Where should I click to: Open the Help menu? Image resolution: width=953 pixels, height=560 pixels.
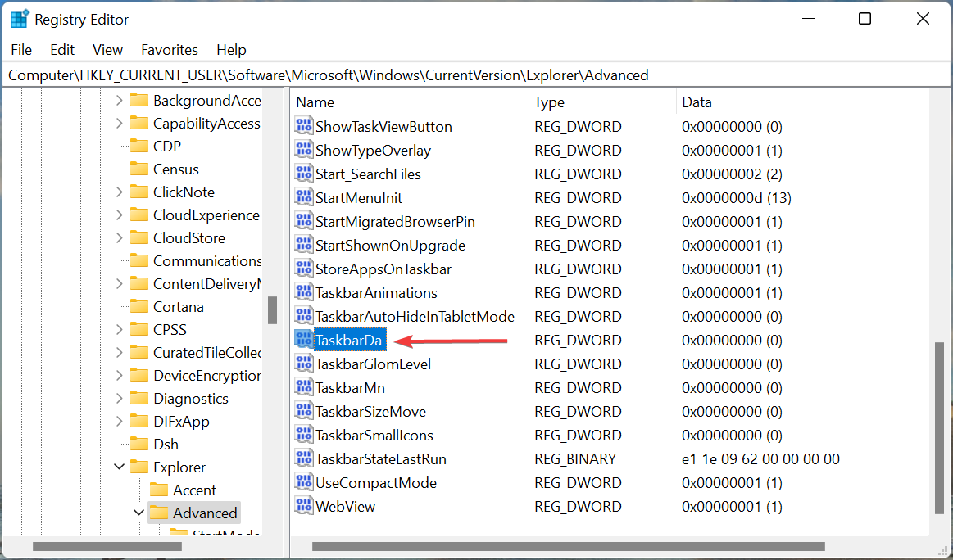click(231, 50)
